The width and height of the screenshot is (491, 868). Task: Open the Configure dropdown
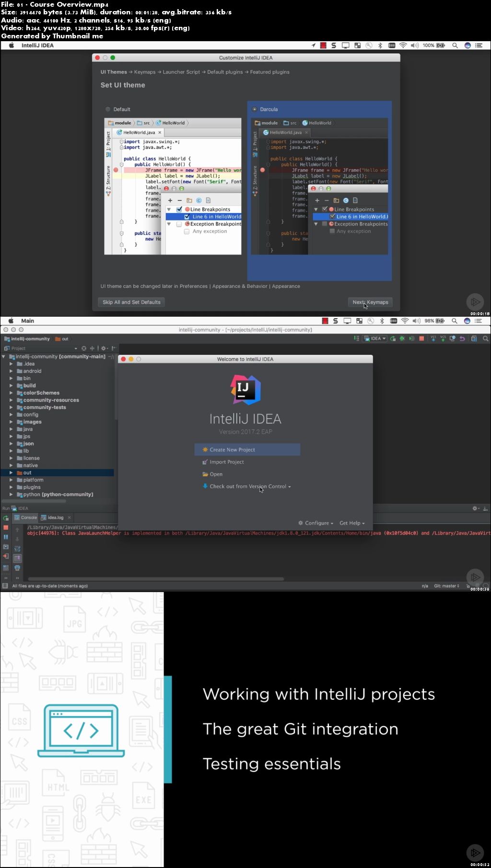316,523
